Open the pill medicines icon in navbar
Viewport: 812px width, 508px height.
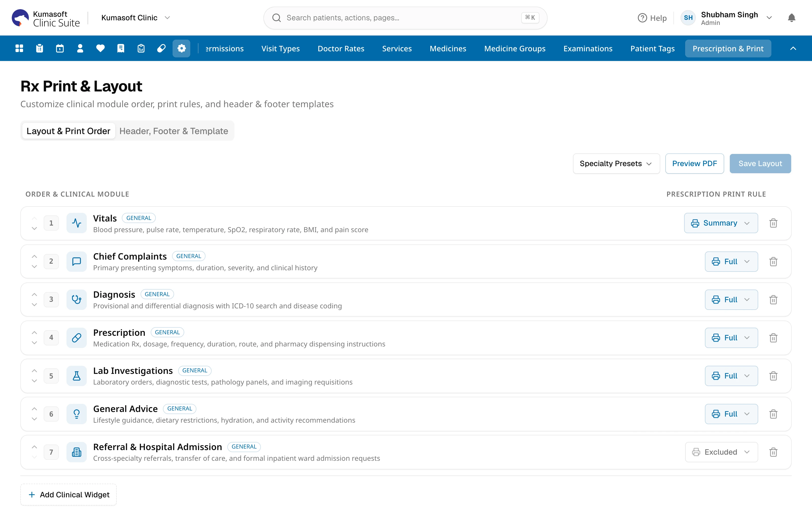coord(161,48)
